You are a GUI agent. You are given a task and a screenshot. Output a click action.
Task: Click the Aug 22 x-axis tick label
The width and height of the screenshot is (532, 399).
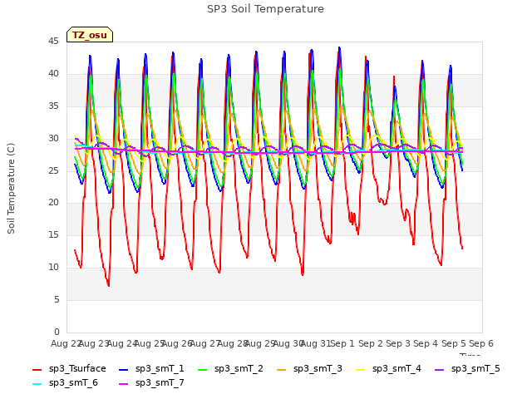pyautogui.click(x=65, y=343)
